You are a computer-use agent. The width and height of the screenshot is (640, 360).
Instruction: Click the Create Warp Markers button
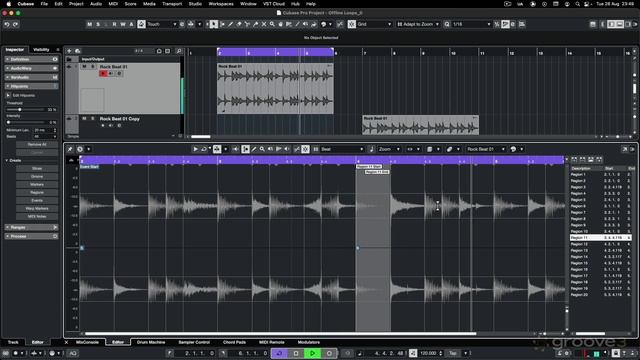(37, 209)
